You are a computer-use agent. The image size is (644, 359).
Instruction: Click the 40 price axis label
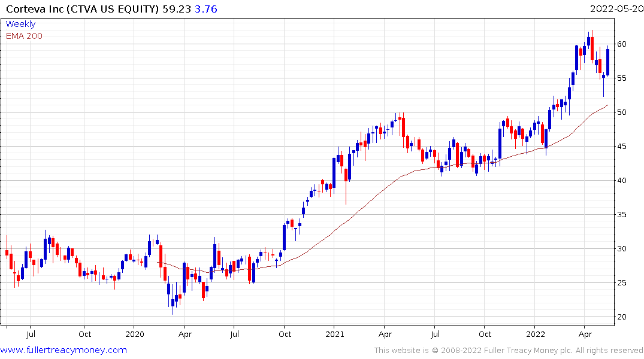point(622,180)
